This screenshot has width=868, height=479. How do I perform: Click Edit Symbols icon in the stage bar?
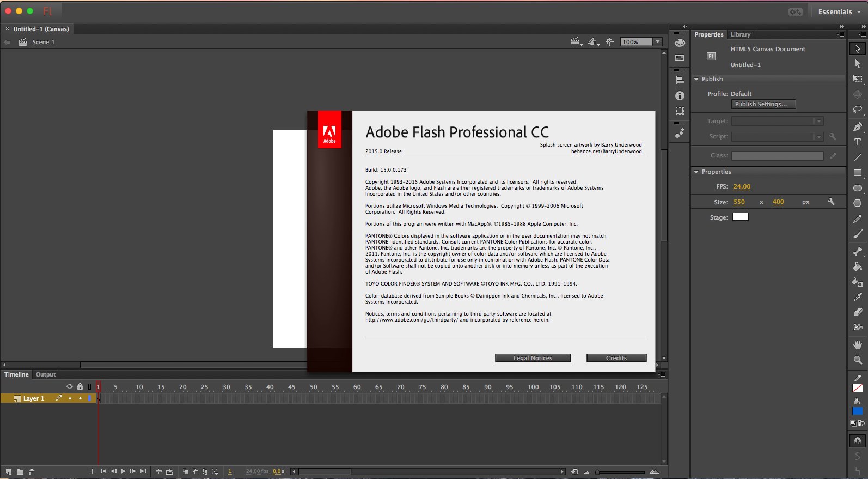coord(594,42)
